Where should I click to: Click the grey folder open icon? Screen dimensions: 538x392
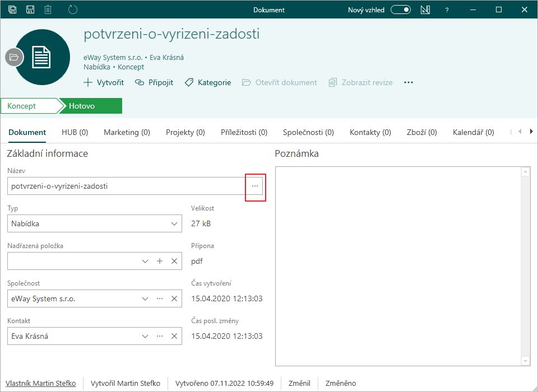click(x=14, y=57)
